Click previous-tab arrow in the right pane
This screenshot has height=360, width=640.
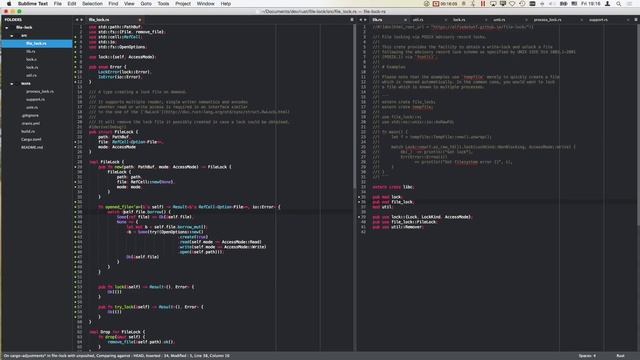pos(360,20)
